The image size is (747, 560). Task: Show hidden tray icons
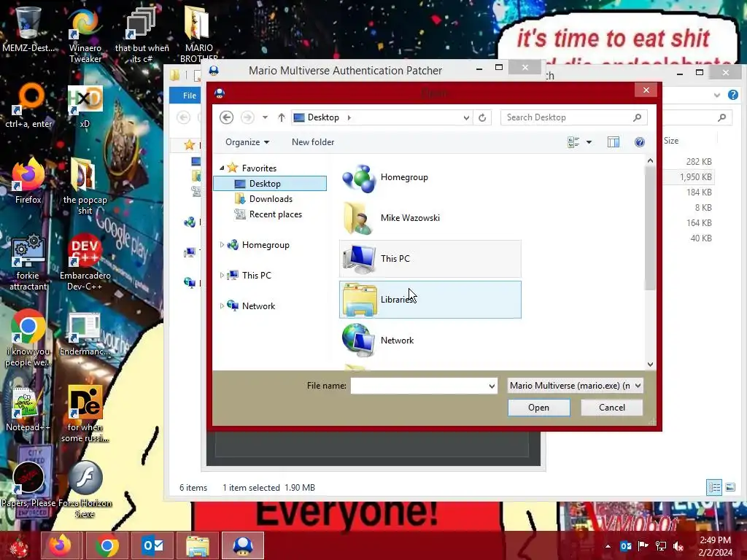coord(608,546)
